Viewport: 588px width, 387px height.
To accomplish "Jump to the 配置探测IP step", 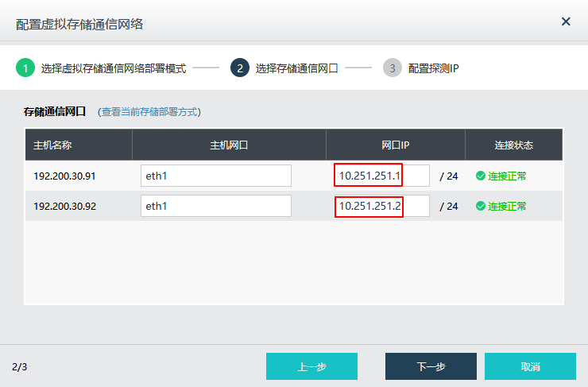I will (433, 68).
